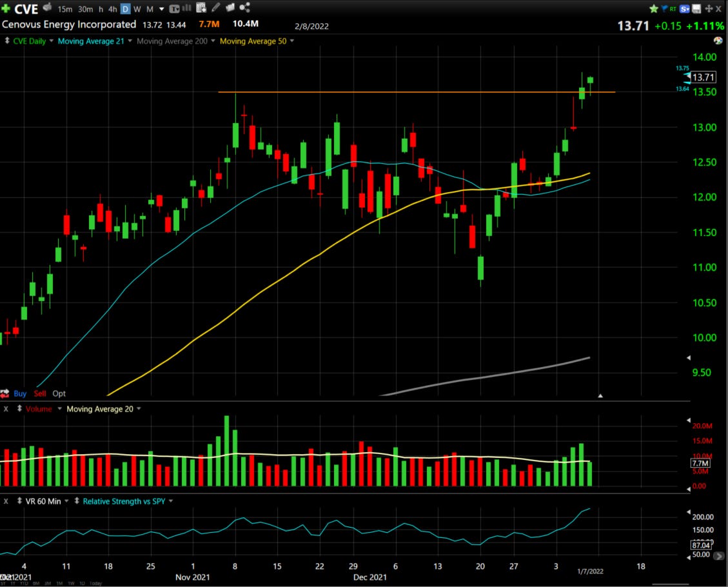Select the Daily 'D' timeframe
The image size is (728, 587).
pyautogui.click(x=125, y=9)
